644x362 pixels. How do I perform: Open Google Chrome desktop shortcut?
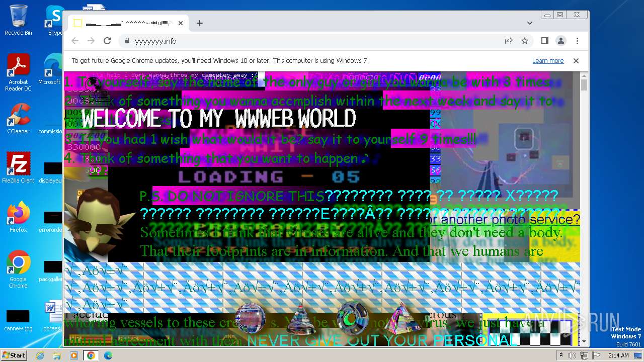(x=18, y=269)
